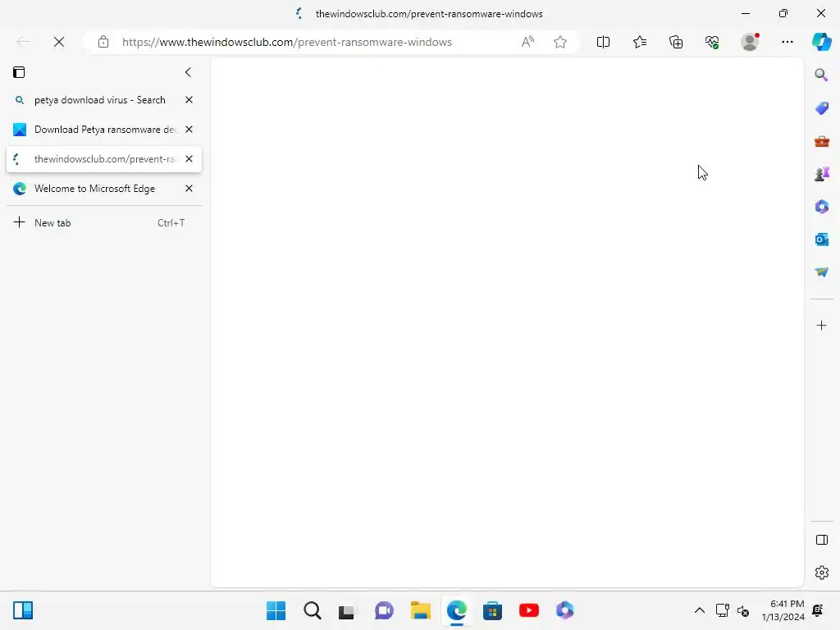Close the thewindowsclub.com tab
Viewport: 840px width, 630px height.
point(189,159)
